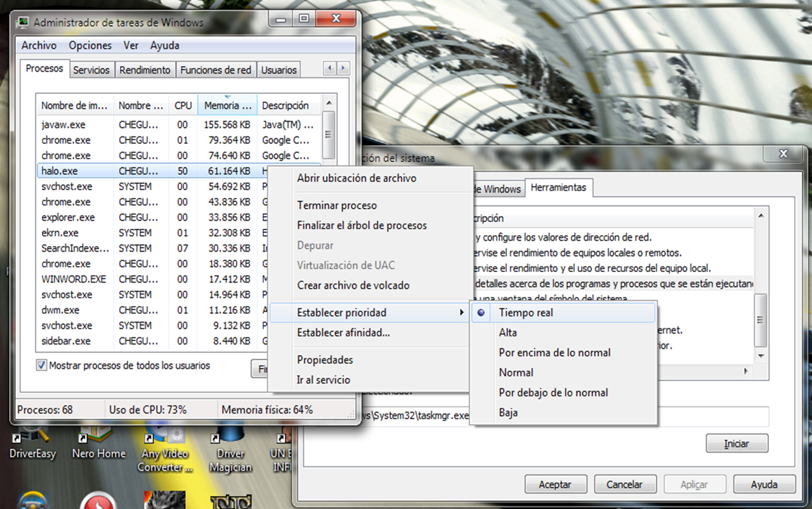The height and width of the screenshot is (509, 812).
Task: Choose Ir al servicio
Action: 370,380
